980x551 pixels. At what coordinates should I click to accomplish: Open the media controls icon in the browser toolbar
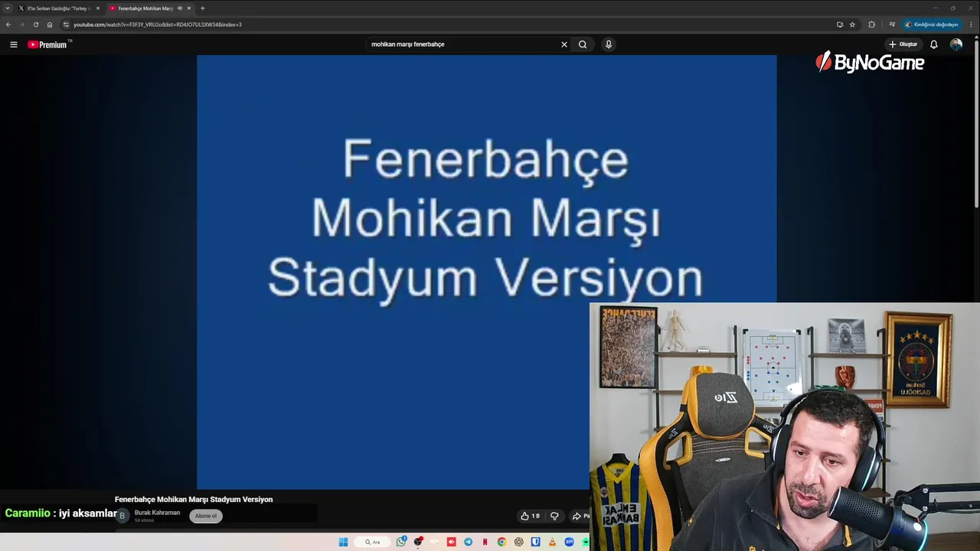click(x=892, y=24)
